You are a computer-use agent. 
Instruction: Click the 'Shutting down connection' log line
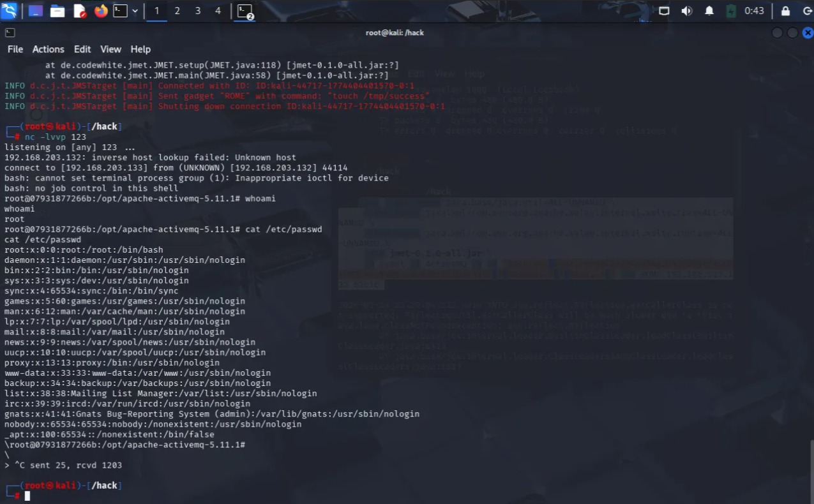click(225, 106)
